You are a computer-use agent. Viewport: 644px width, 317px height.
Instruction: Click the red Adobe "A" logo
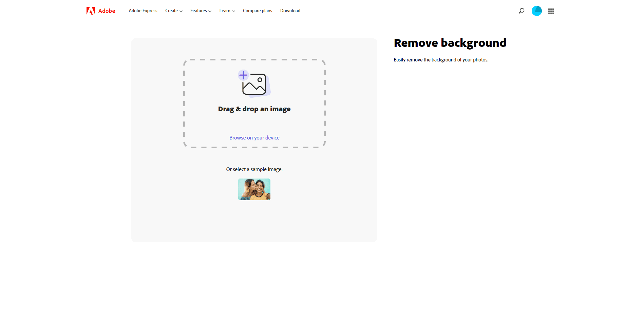(x=90, y=11)
